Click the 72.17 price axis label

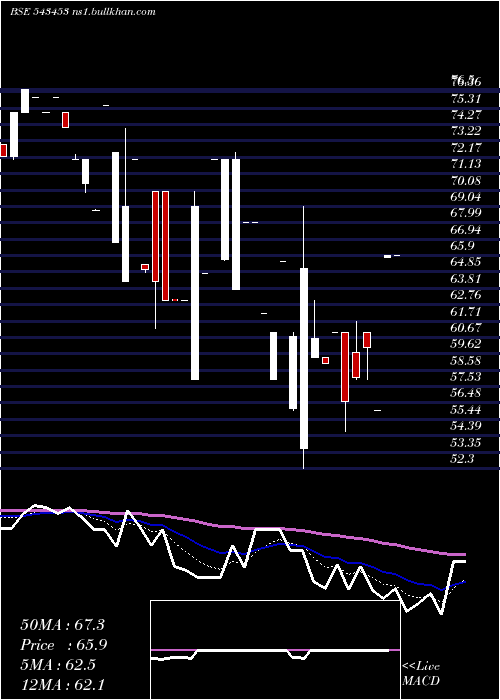[x=466, y=147]
